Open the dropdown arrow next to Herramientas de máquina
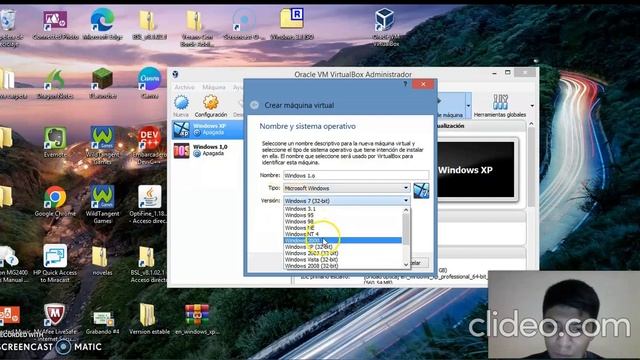 (468, 106)
